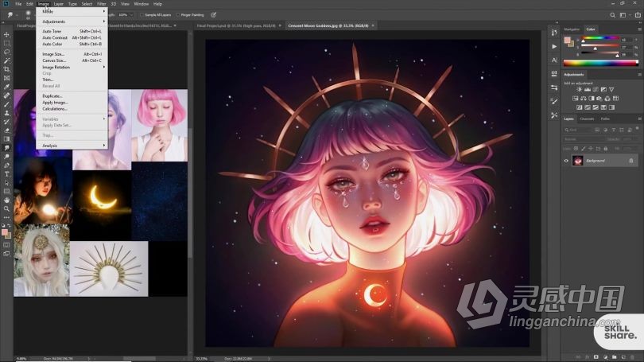The width and height of the screenshot is (644, 362).
Task: Add a Levels adjustment icon
Action: (x=588, y=90)
